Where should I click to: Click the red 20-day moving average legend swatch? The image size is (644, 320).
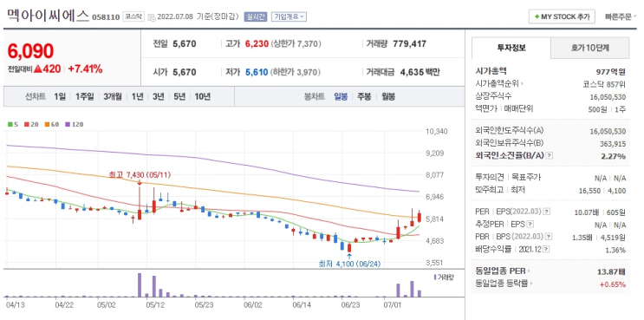tap(26, 124)
